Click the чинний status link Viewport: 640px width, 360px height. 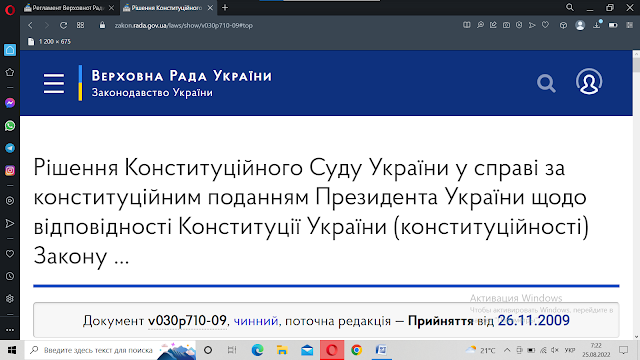[x=256, y=321]
